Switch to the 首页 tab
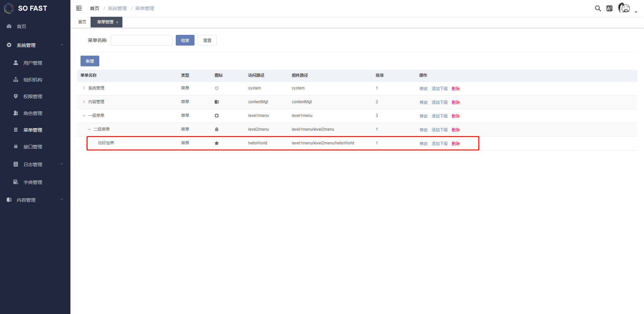The height and width of the screenshot is (314, 644). [x=82, y=22]
